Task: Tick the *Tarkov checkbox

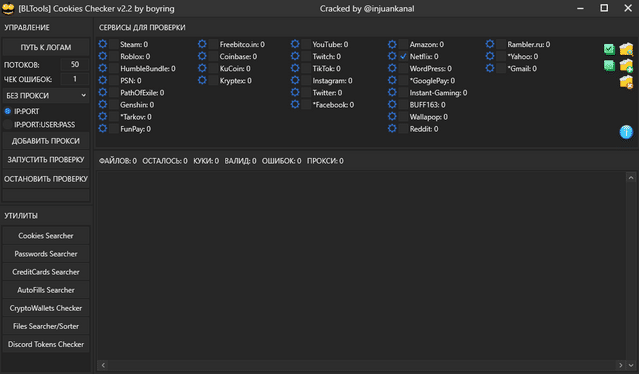Action: [x=114, y=117]
